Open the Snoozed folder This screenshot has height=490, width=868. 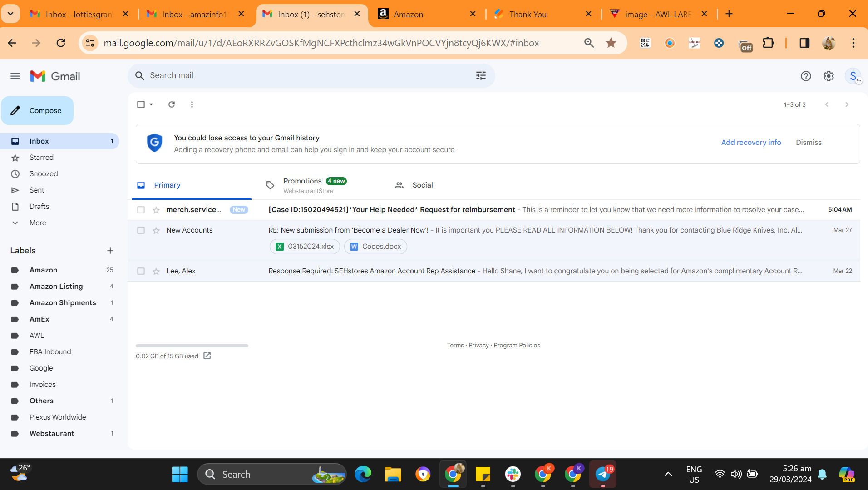(x=44, y=174)
